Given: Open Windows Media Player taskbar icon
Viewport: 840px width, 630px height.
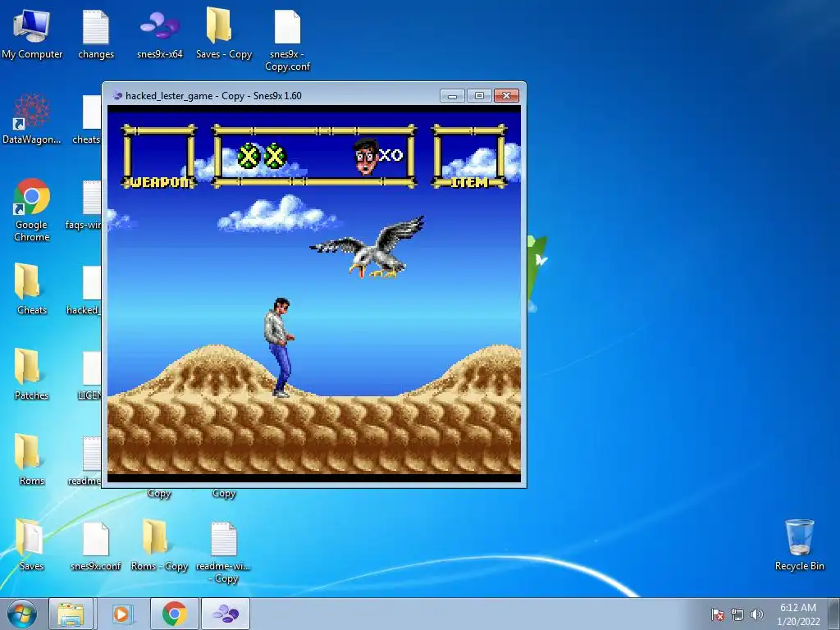Looking at the screenshot, I should 122,614.
